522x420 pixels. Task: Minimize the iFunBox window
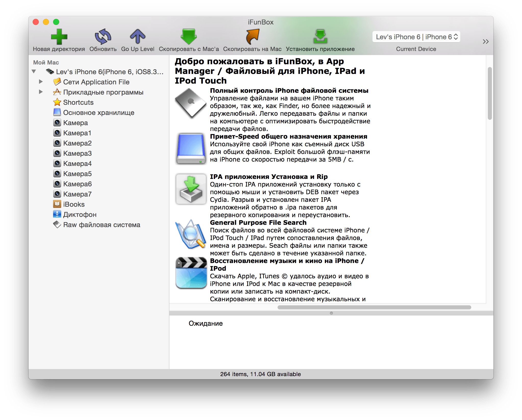[46, 22]
